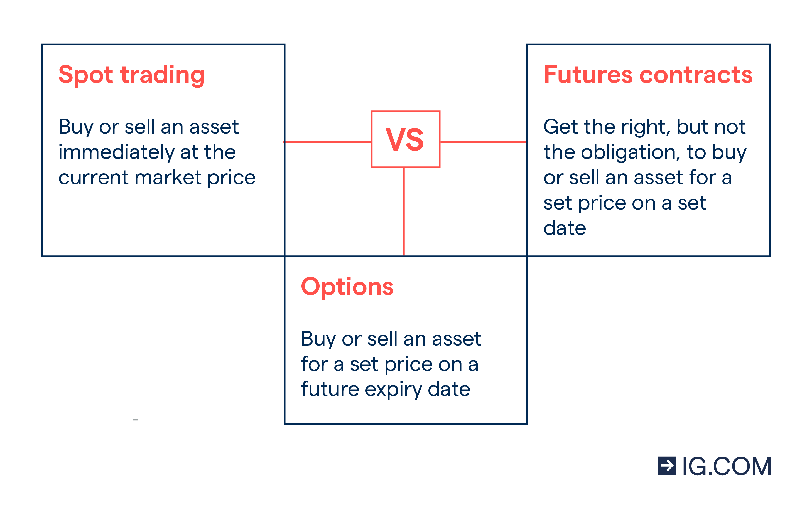Click the small gray dash mark

tap(135, 420)
